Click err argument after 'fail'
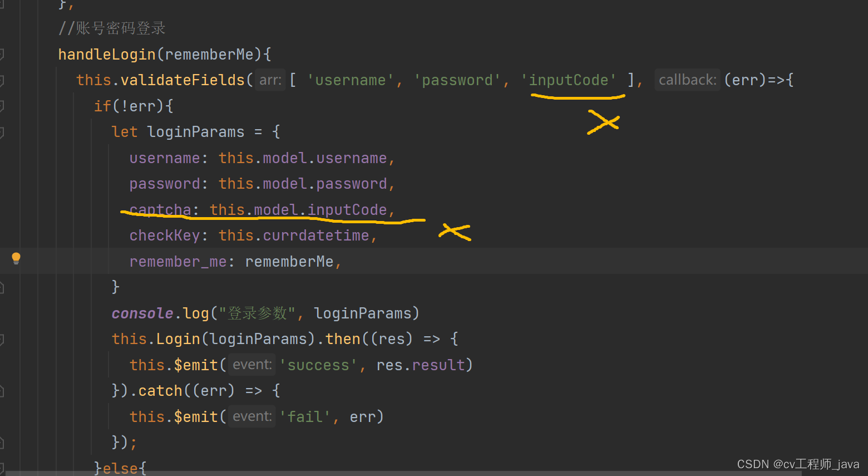The image size is (868, 476). click(x=363, y=417)
